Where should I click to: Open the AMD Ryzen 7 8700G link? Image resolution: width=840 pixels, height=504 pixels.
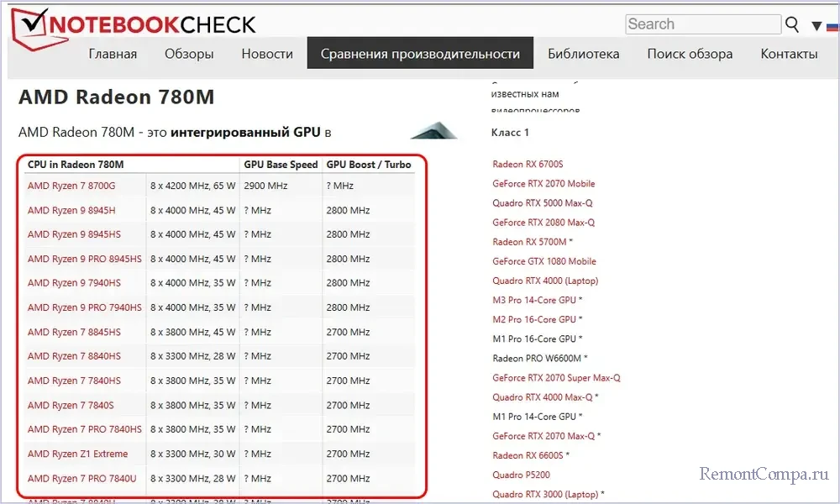[x=71, y=186]
